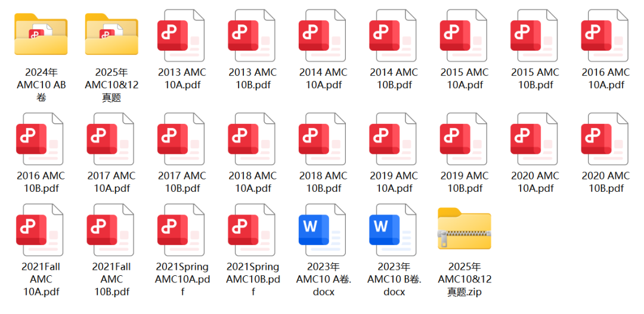Screen dimensions: 644x314
Task: Click the filename text 2013 AMC 10B.pdf
Action: 253,79
